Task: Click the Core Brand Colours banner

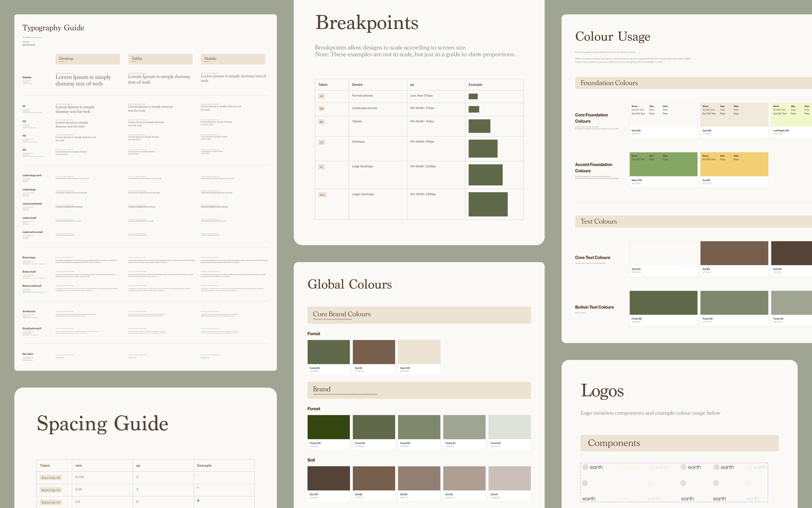Action: pyautogui.click(x=419, y=315)
